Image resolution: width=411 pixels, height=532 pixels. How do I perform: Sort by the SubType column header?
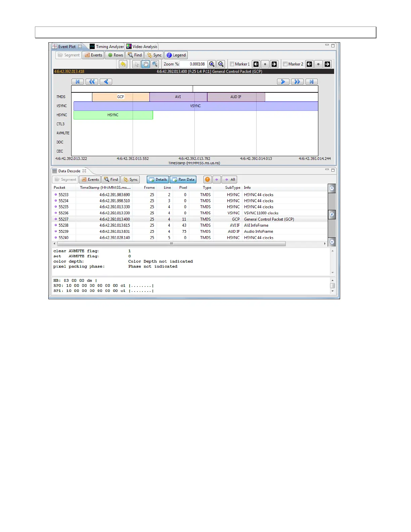point(228,188)
